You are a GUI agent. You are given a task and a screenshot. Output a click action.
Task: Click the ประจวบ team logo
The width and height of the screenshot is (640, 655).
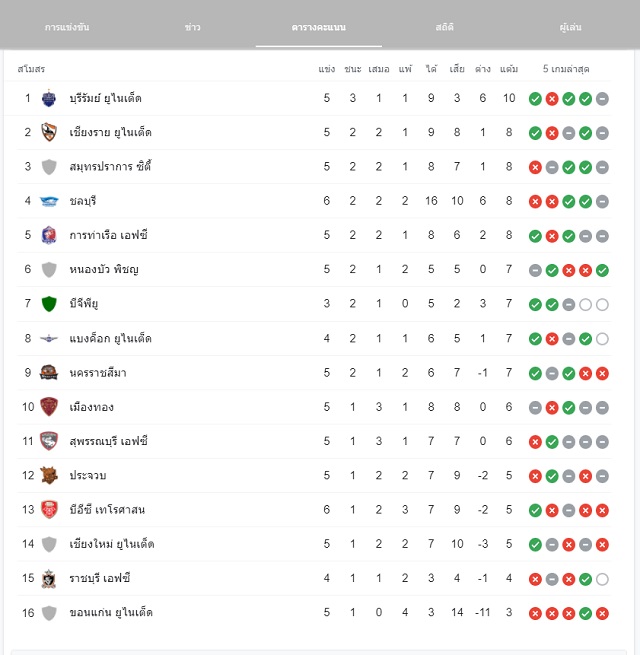(x=49, y=475)
